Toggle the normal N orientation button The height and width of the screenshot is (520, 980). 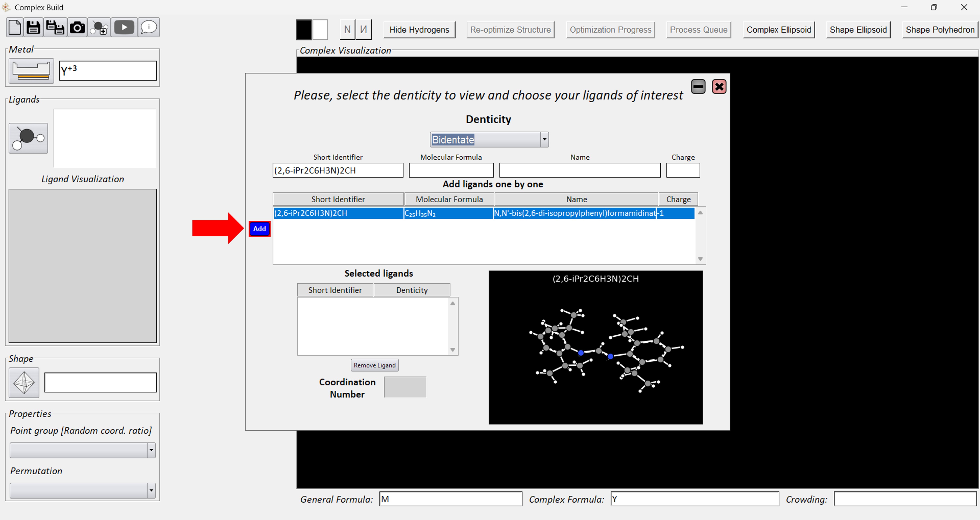[x=347, y=30]
